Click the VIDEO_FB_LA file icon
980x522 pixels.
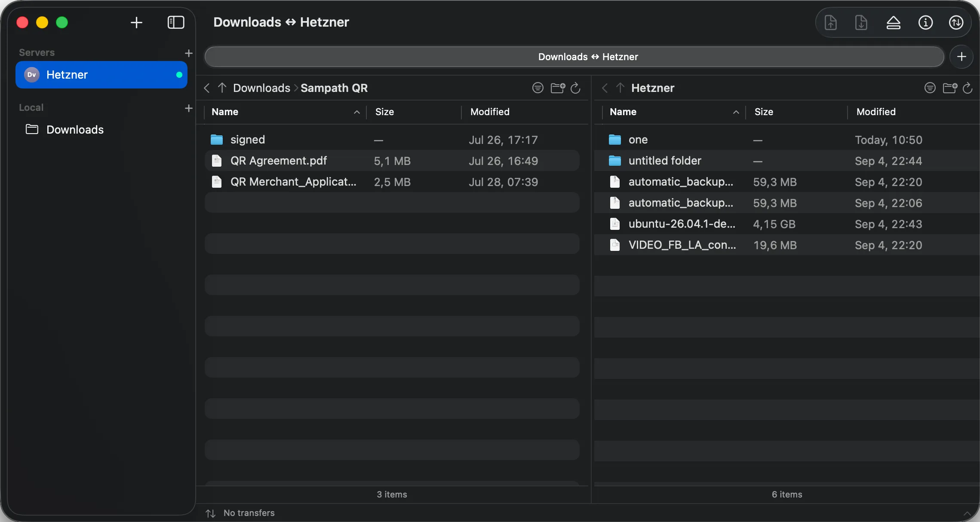coord(615,245)
